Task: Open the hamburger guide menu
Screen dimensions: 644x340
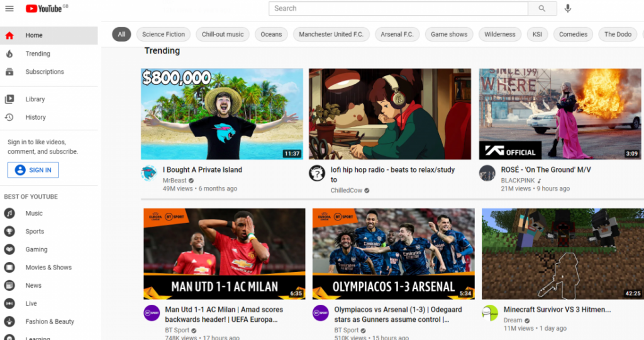Action: 9,9
